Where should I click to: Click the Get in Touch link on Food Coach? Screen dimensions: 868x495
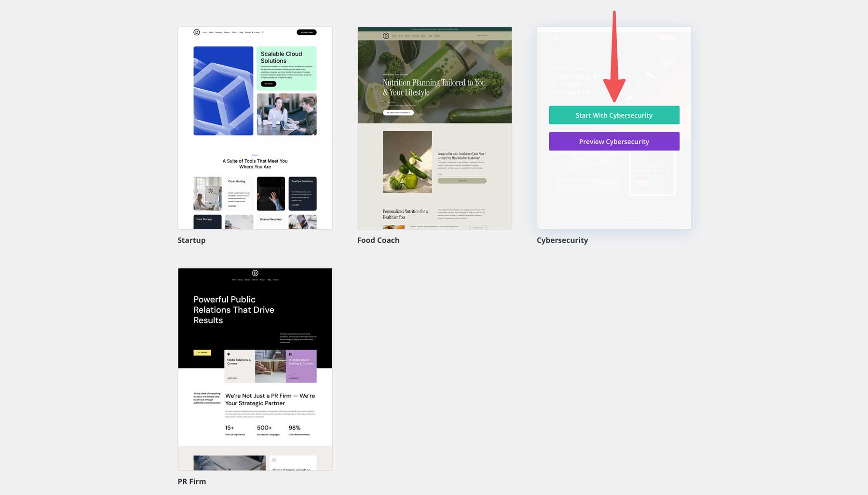pyautogui.click(x=483, y=36)
